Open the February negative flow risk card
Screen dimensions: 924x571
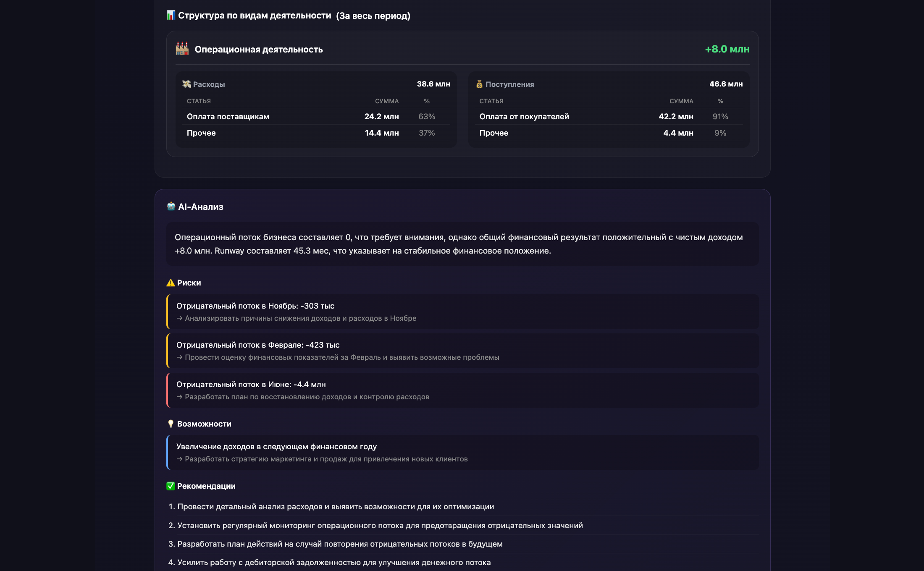(462, 351)
